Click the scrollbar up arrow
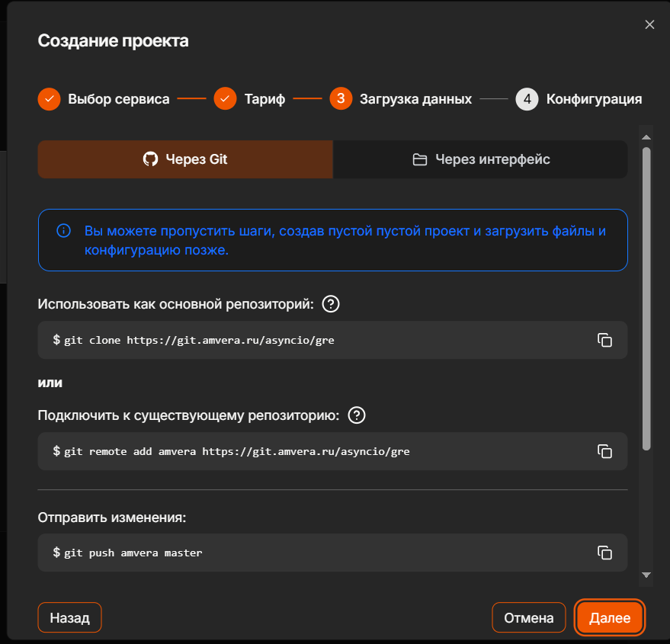670x644 pixels. tap(647, 137)
